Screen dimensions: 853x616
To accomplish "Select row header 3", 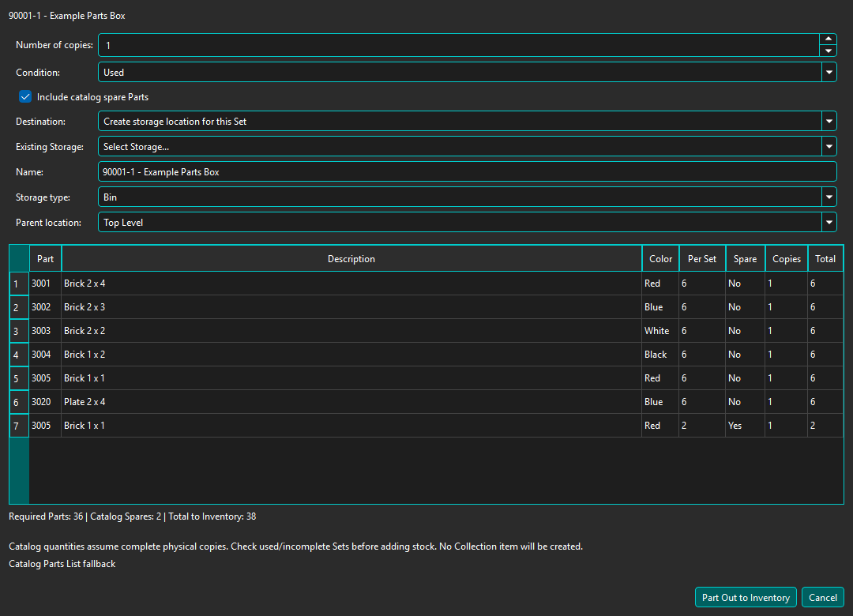I will point(19,331).
